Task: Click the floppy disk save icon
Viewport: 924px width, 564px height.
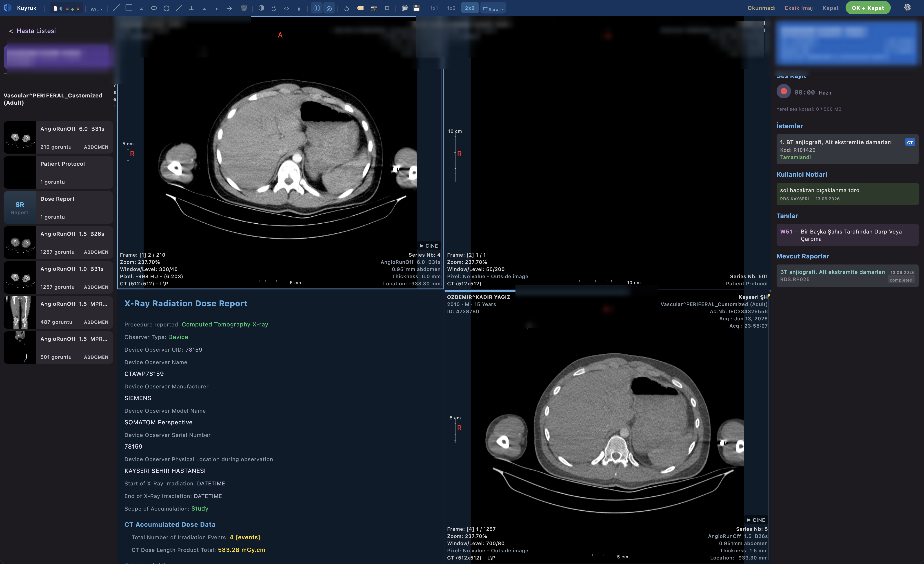Action: click(417, 8)
